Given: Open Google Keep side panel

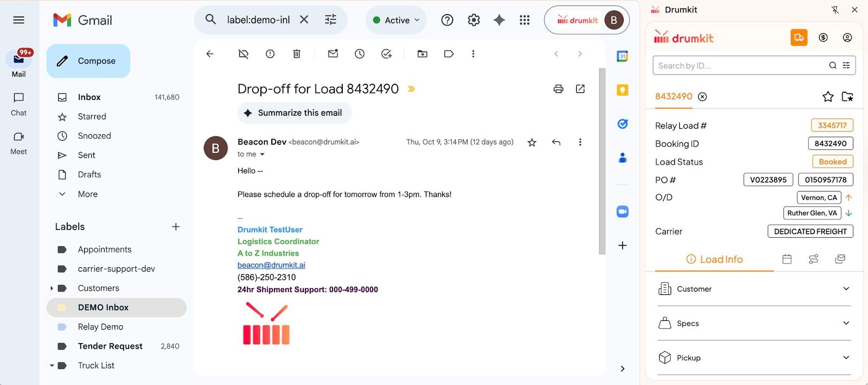Looking at the screenshot, I should [x=623, y=90].
